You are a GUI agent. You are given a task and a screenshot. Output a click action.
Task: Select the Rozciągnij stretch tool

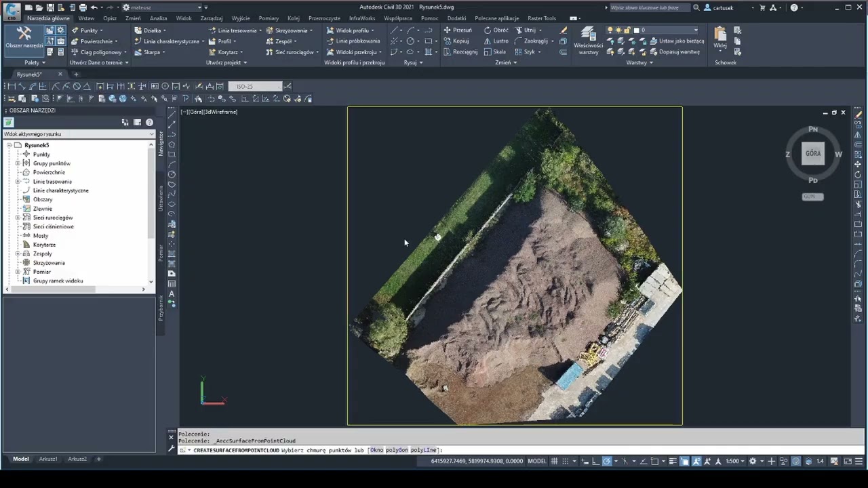pyautogui.click(x=460, y=52)
